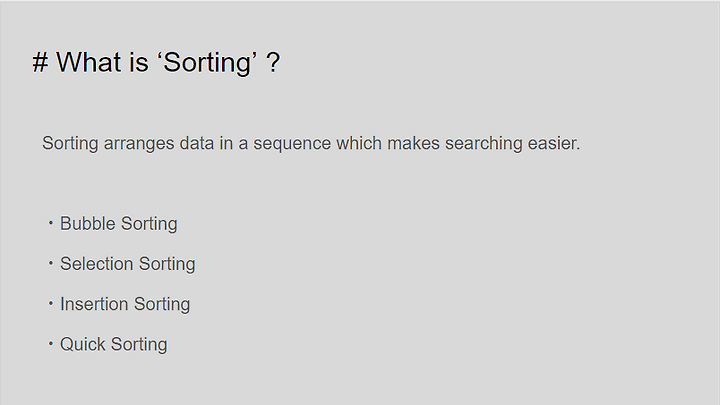
Task: Click the word 'sequence' in the description
Action: 292,144
